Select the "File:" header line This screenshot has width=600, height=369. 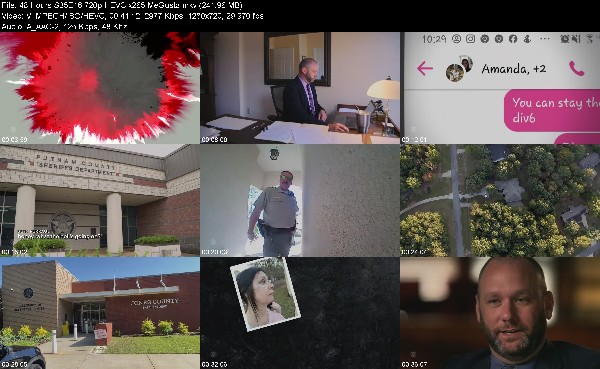click(122, 5)
